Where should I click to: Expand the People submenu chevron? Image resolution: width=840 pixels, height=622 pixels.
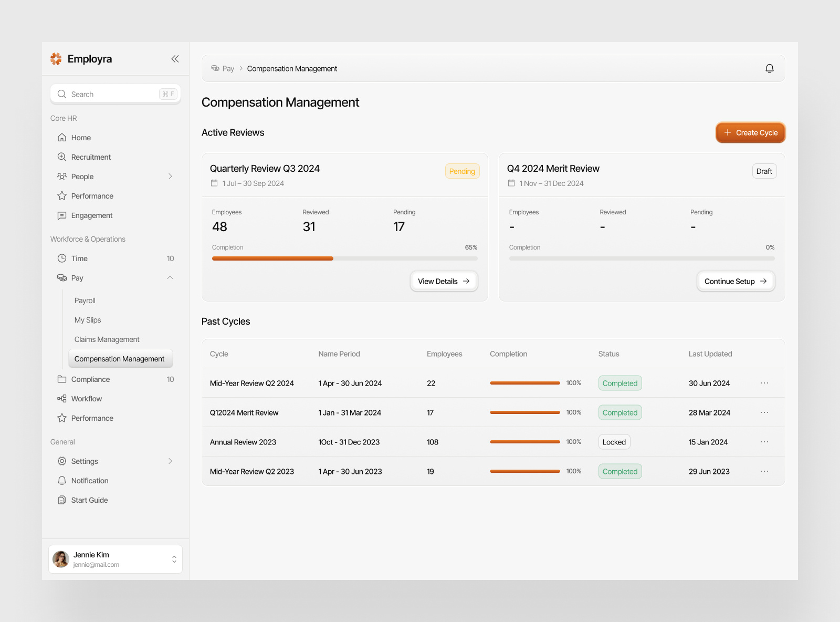[170, 177]
